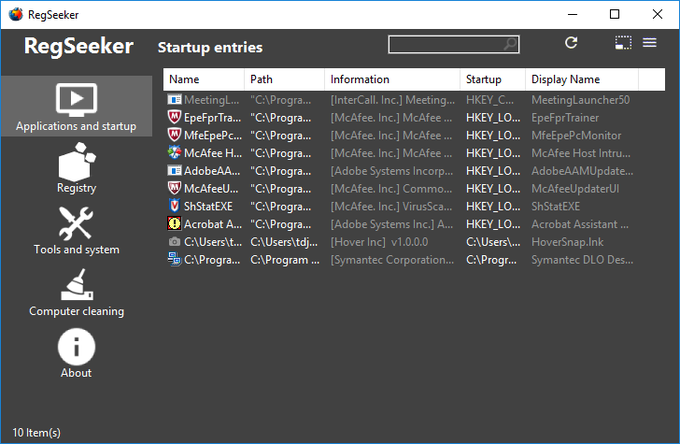Sort by Display Name column header
680x444 pixels.
point(582,79)
